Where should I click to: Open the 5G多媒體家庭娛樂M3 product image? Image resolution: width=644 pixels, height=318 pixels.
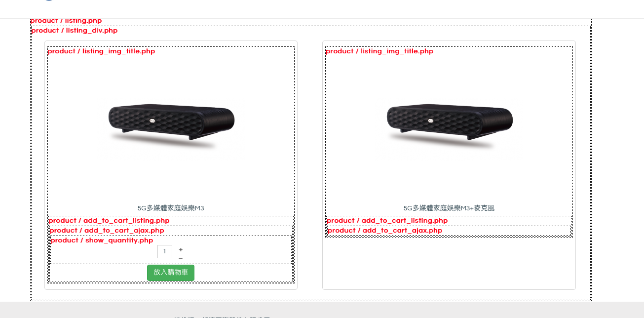point(171,126)
